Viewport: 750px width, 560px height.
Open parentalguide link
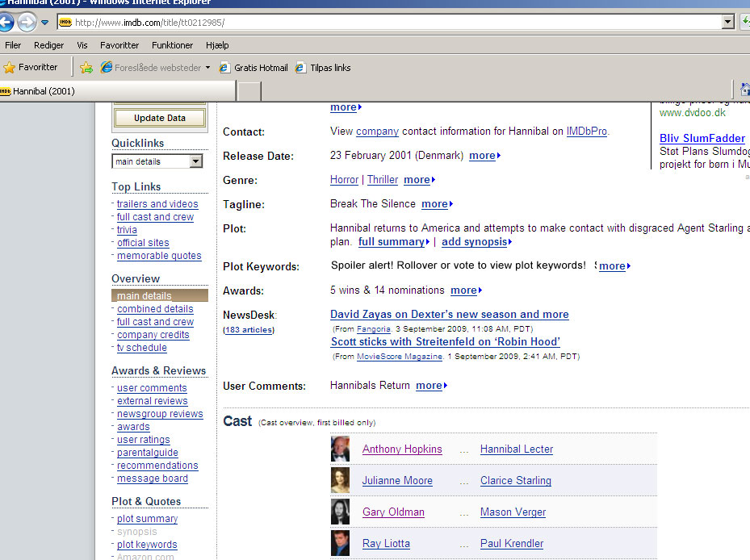pos(147,453)
